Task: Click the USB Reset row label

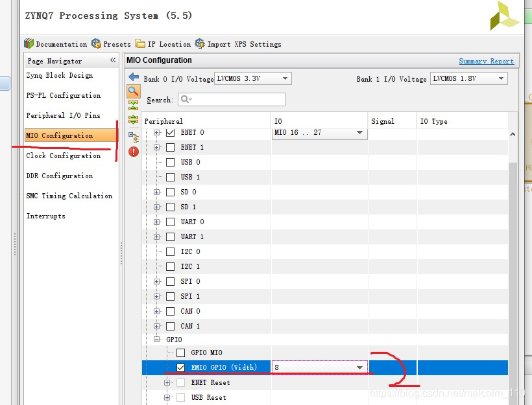Action: (x=209, y=397)
